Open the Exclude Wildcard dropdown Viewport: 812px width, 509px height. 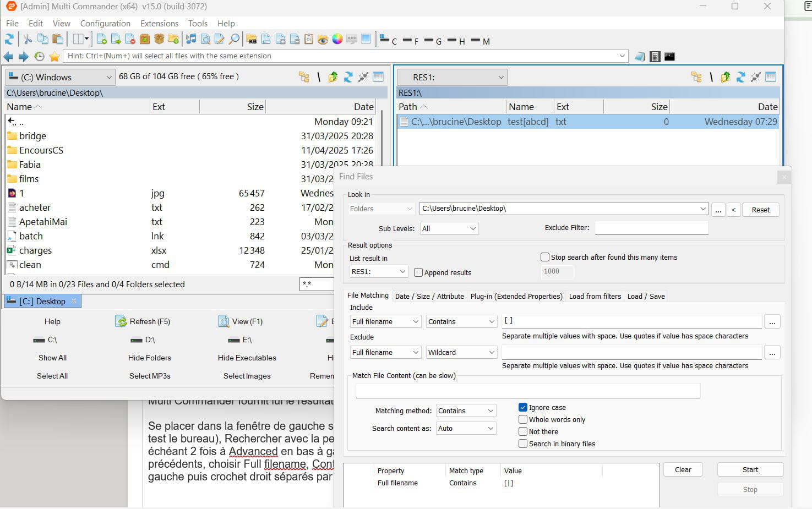coord(461,352)
